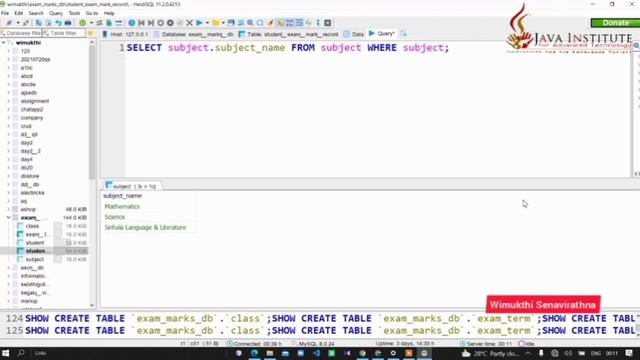Open Edge browser from taskbar

[x=254, y=353]
